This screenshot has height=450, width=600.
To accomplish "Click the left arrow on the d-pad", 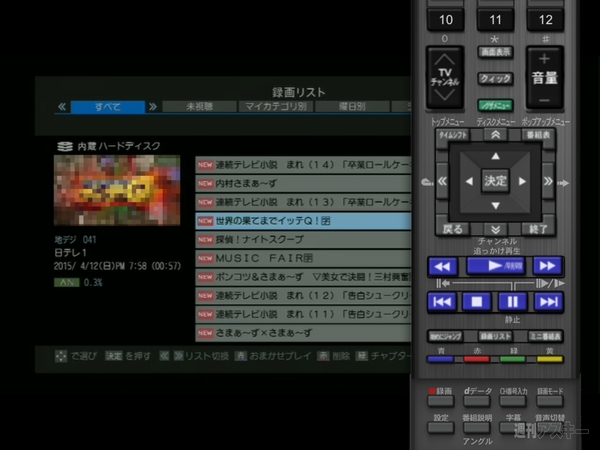I will pyautogui.click(x=469, y=181).
